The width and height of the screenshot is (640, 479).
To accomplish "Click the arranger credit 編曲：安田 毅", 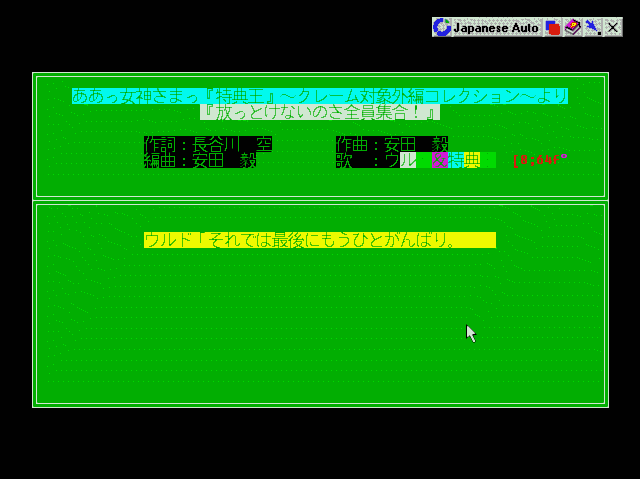I will click(200, 160).
